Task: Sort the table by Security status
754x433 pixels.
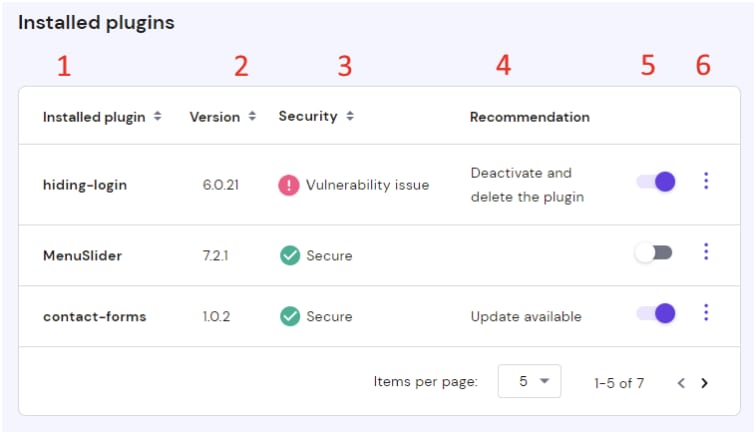Action: click(x=316, y=117)
